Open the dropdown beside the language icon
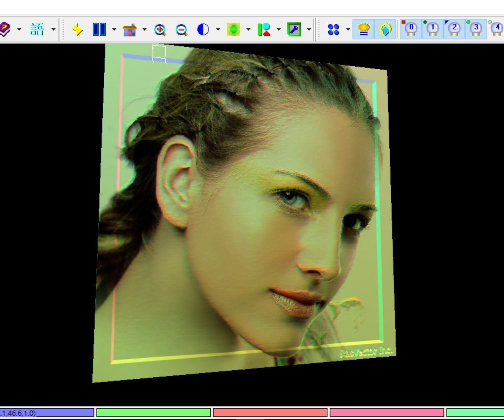Image resolution: width=504 pixels, height=420 pixels. pyautogui.click(x=52, y=29)
